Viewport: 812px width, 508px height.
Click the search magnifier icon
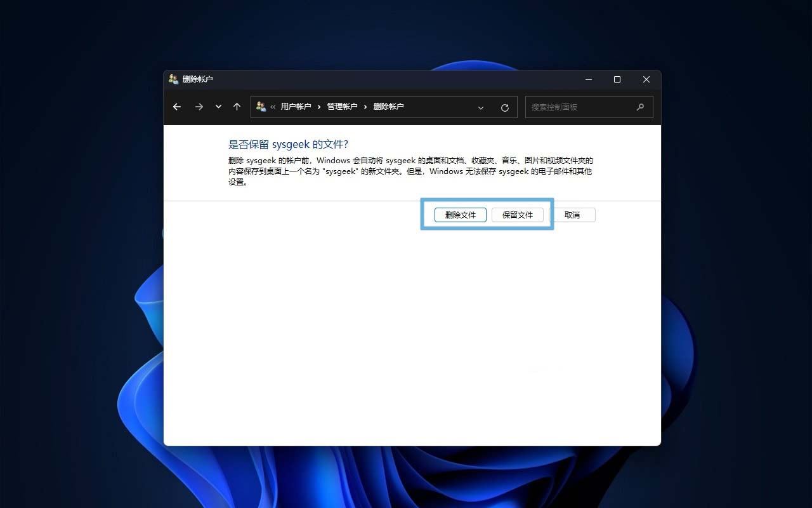(641, 107)
